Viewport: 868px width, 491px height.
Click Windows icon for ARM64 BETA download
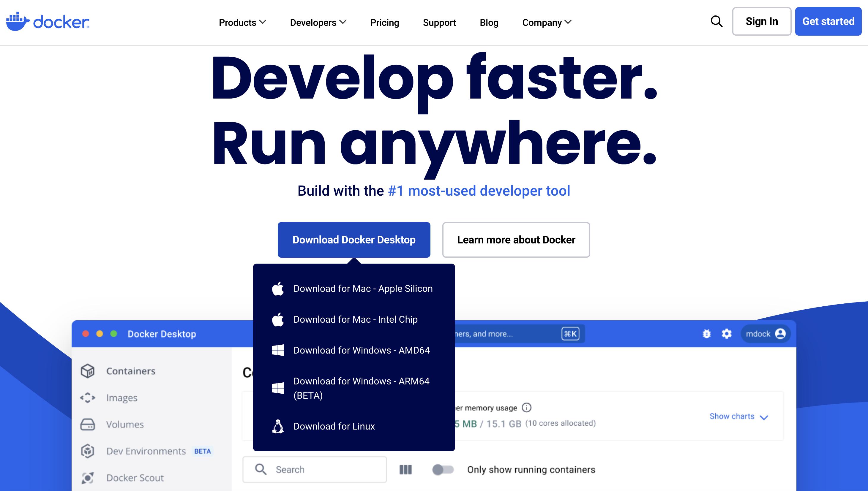tap(278, 388)
